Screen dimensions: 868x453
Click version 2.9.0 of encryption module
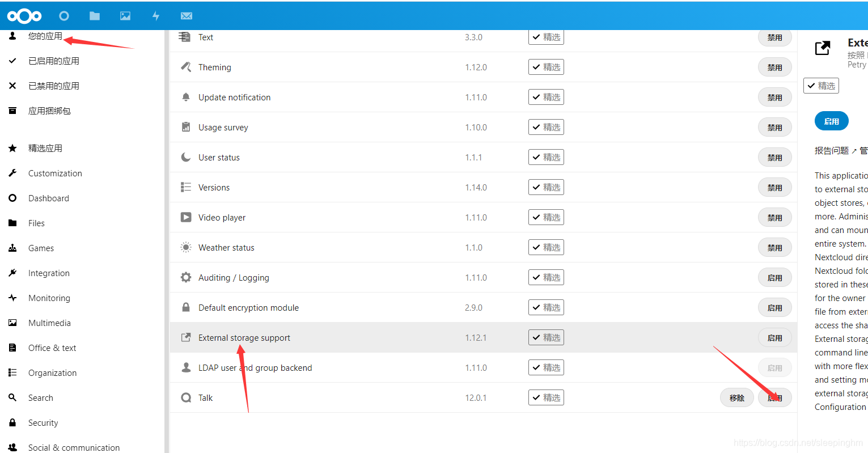(x=473, y=308)
